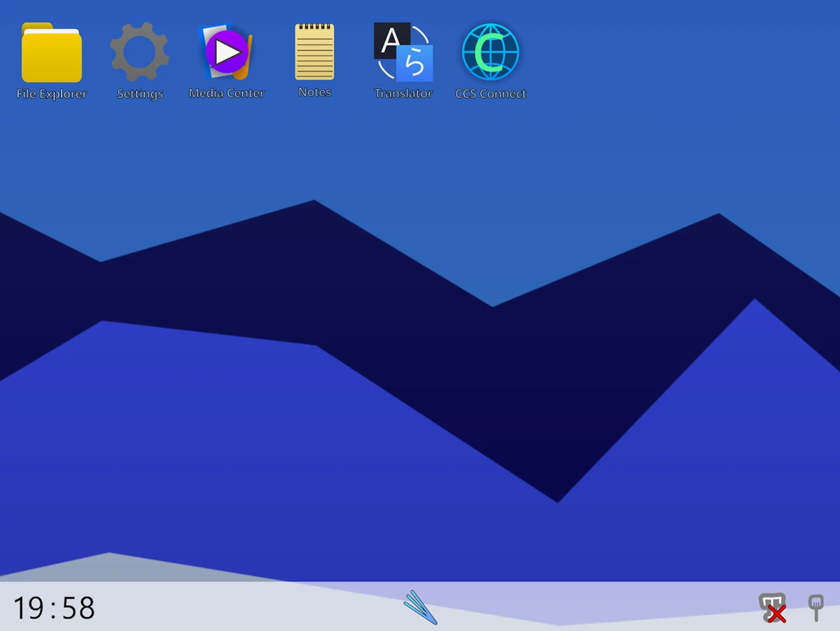This screenshot has height=631, width=840.
Task: Click the purple play button Media Center icon
Action: [226, 53]
